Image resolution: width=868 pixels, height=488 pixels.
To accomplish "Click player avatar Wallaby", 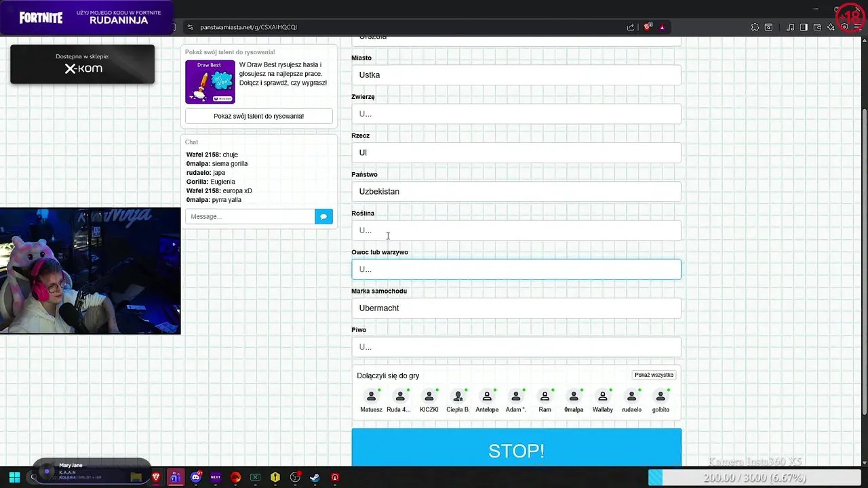I will 603,396.
